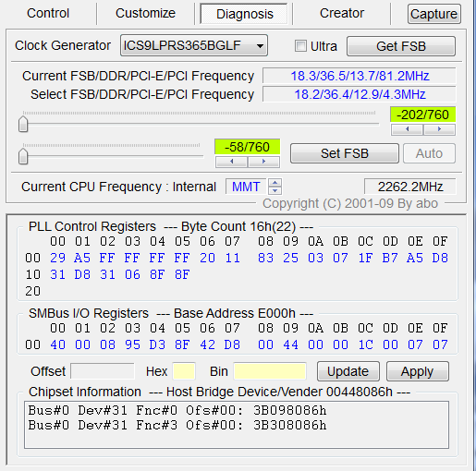476x471 pixels.
Task: Click the Capture button
Action: pyautogui.click(x=434, y=14)
